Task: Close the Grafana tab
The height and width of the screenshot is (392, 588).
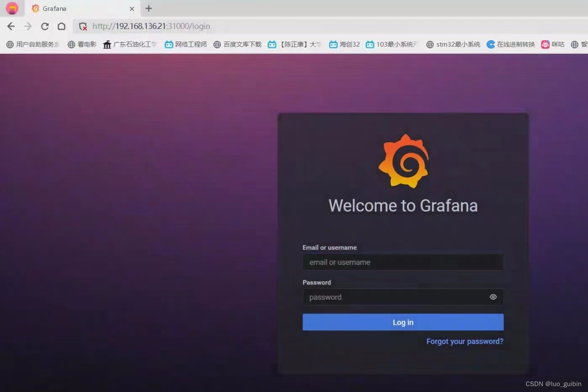Action: coord(132,8)
